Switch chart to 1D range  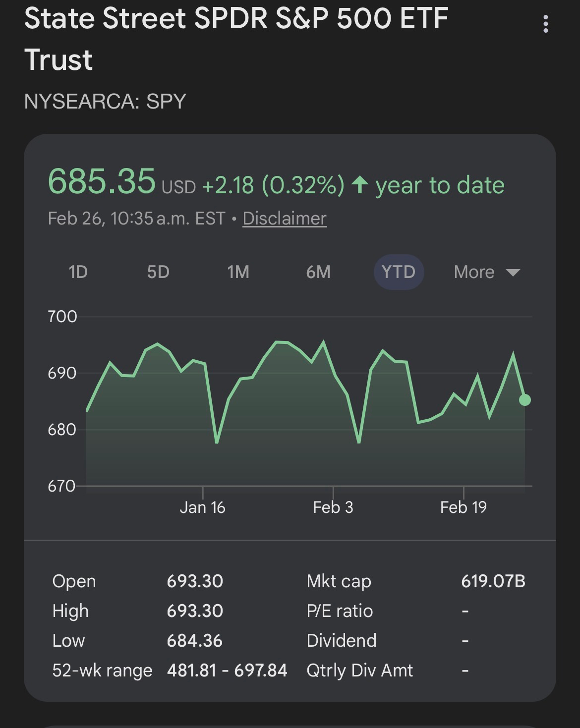pos(78,272)
